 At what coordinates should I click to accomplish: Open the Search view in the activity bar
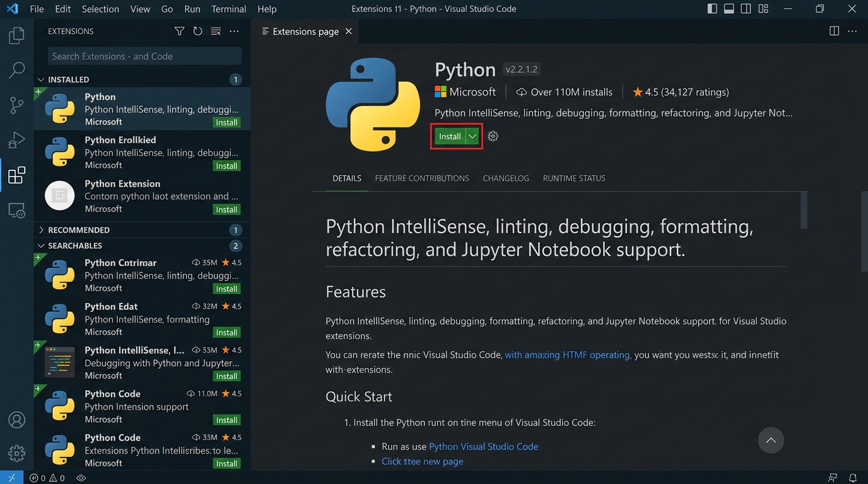tap(17, 70)
